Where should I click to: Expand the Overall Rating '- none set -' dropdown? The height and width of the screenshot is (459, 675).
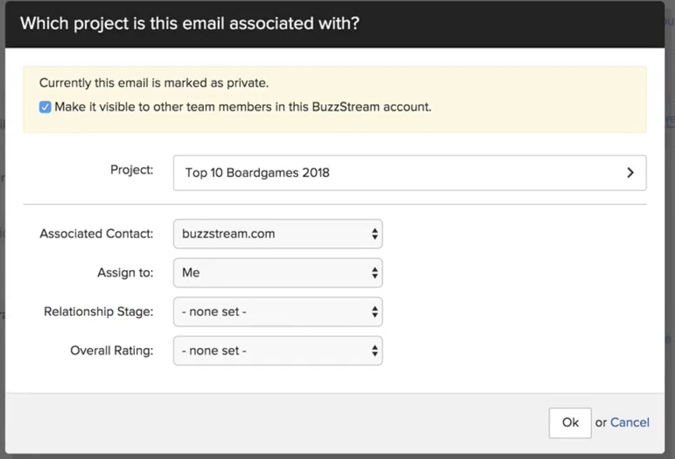[x=277, y=351]
